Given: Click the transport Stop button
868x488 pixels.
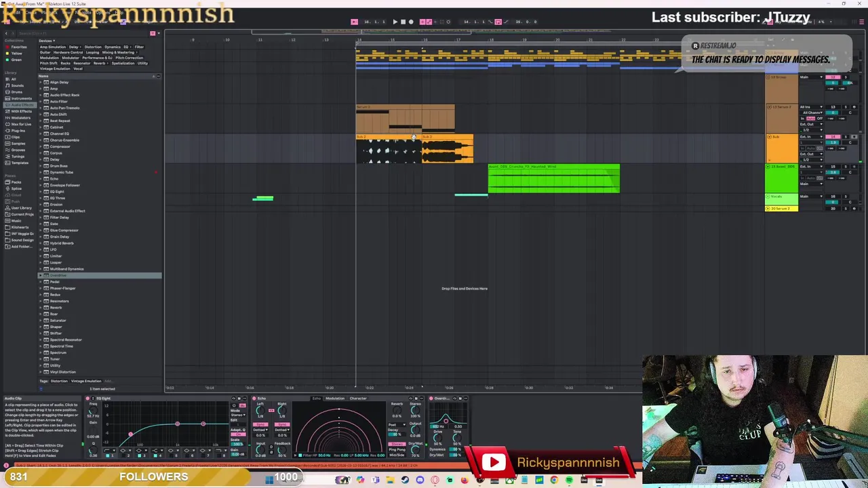Looking at the screenshot, I should pos(403,22).
